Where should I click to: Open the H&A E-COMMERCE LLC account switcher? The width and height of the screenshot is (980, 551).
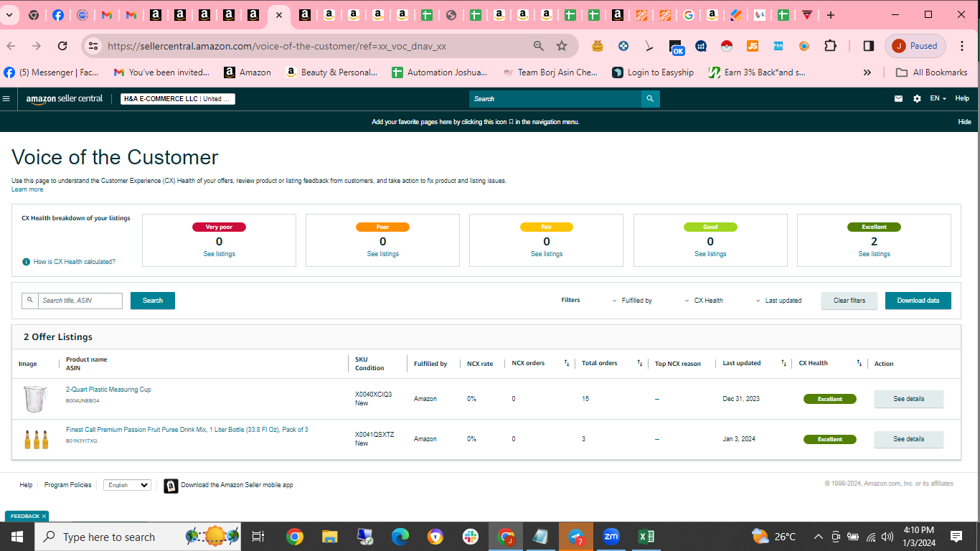point(177,99)
